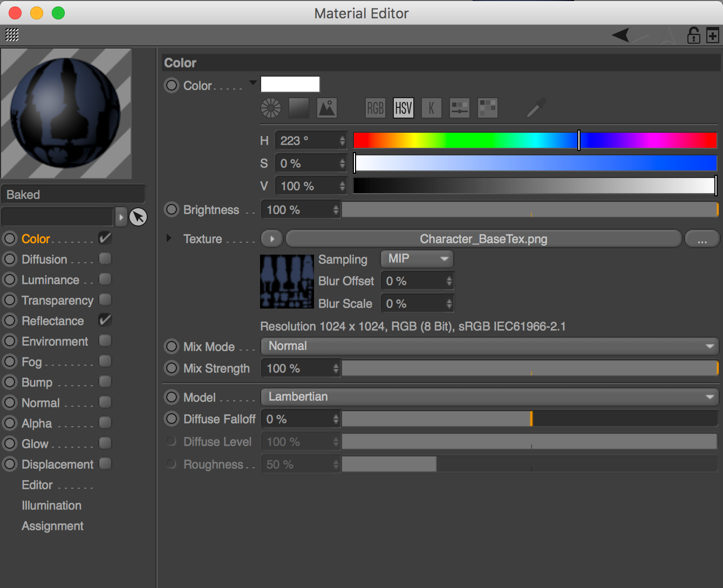
Task: Select the color-from-picture mode icon
Action: pos(327,108)
